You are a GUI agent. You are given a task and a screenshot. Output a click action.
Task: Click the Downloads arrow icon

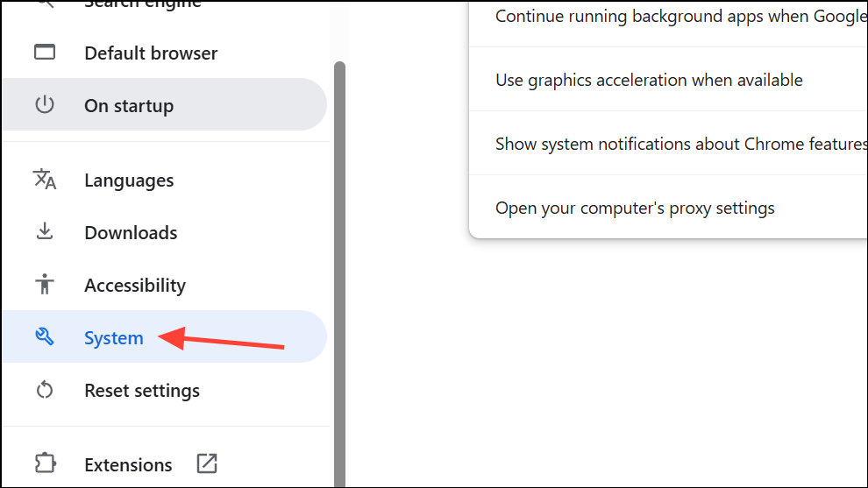coord(44,232)
